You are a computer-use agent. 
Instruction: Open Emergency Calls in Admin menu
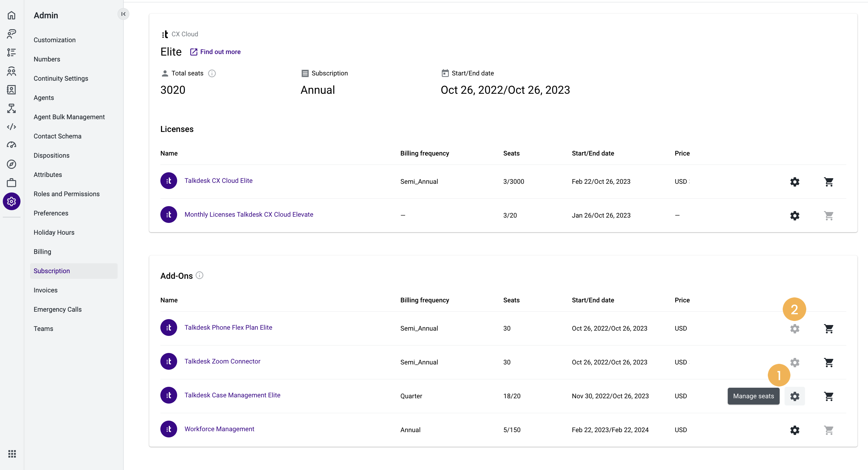click(x=58, y=309)
